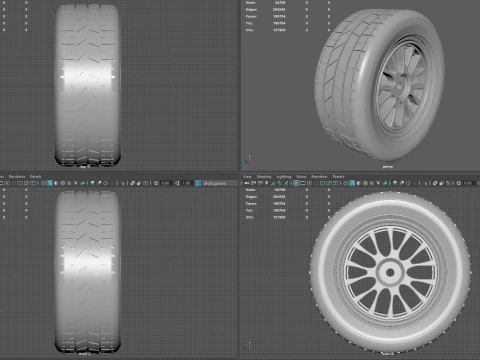The width and height of the screenshot is (480, 360).
Task: Toggle Textured display in bottom-left panel
Action: tap(69, 183)
